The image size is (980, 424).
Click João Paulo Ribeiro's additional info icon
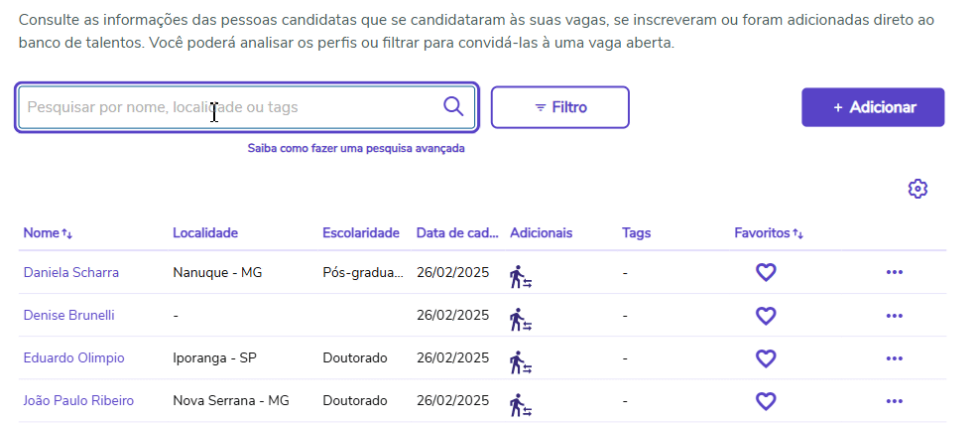click(521, 404)
